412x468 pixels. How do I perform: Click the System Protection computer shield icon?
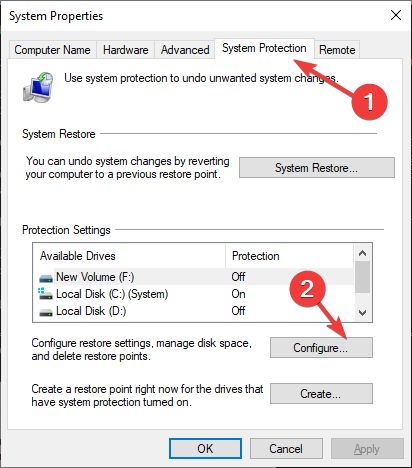(38, 87)
